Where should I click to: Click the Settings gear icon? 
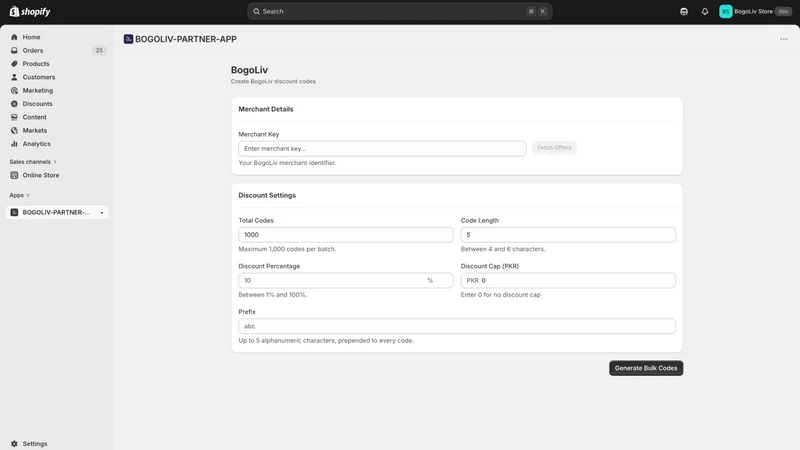14,444
